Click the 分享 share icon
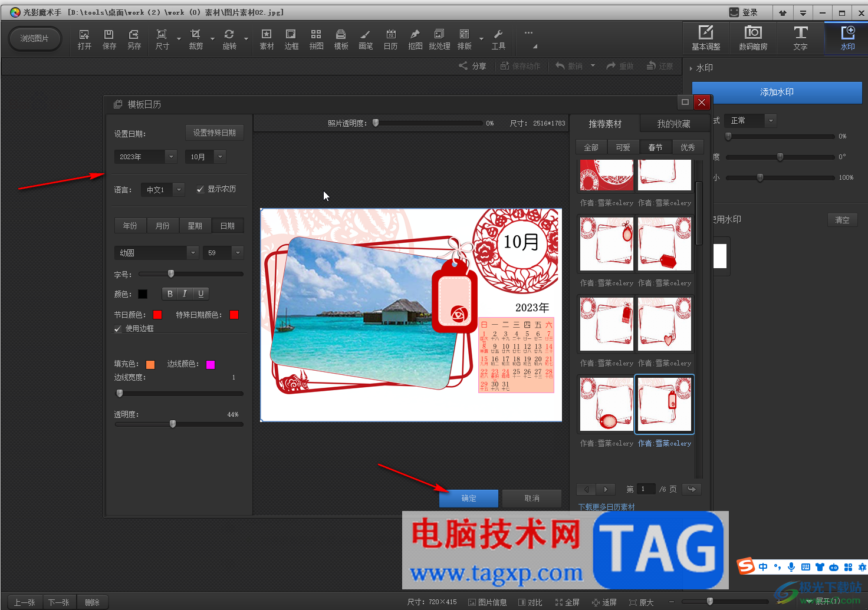This screenshot has width=868, height=610. pos(472,66)
